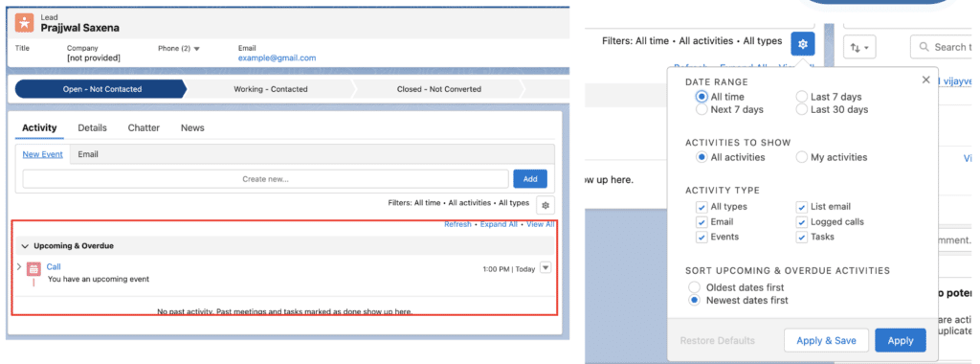Expand the Call event row chevron

[x=19, y=266]
